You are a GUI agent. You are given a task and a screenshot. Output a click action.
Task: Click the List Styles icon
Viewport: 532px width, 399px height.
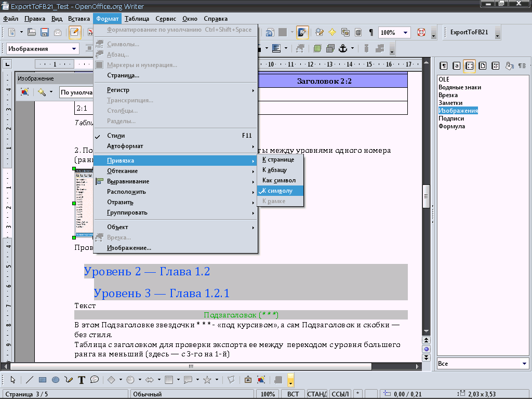[x=496, y=65]
